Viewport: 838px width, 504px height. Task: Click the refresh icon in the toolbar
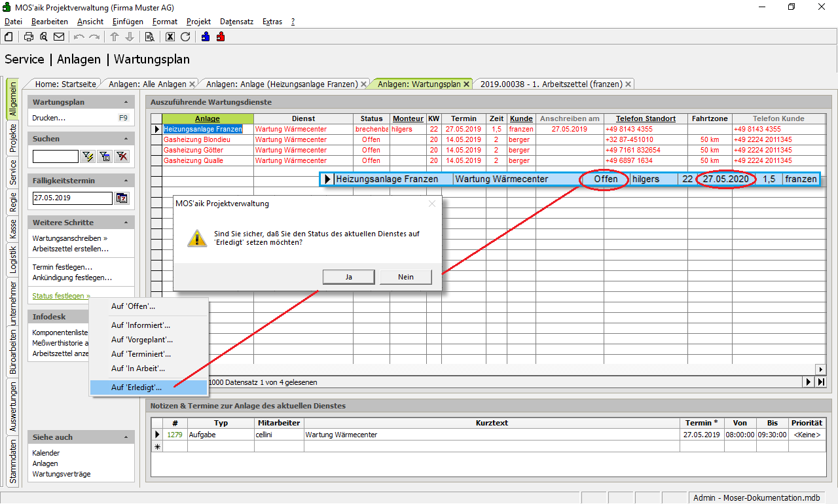coord(185,37)
